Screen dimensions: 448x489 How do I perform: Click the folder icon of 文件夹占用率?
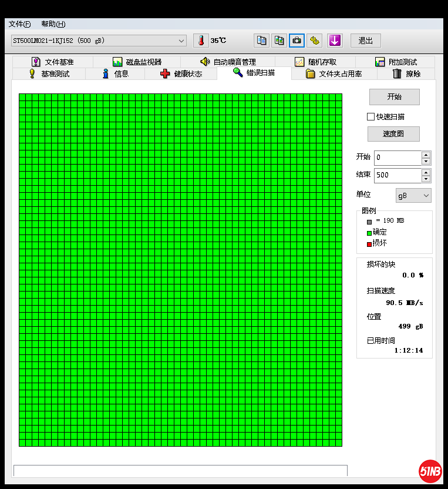pos(310,73)
